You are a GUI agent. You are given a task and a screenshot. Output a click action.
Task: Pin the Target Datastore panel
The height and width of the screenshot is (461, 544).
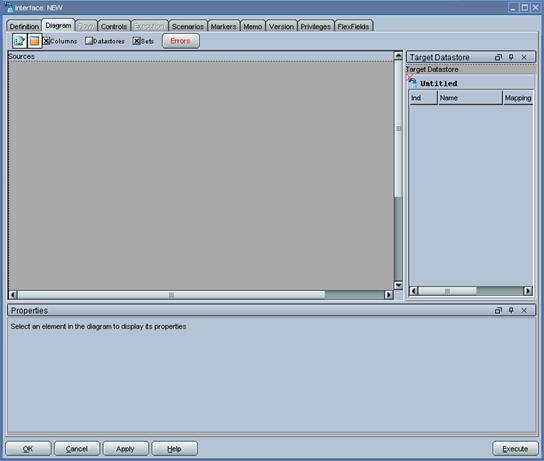click(511, 57)
